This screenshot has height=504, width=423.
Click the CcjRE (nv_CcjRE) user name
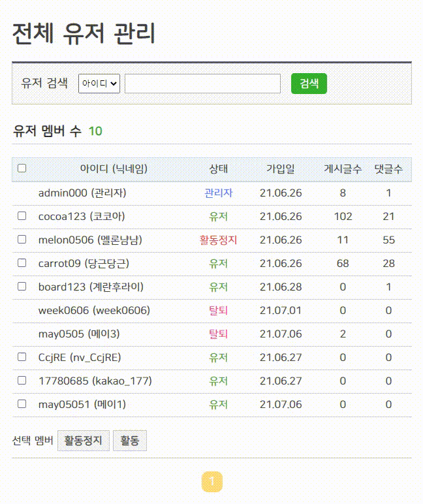(80, 357)
